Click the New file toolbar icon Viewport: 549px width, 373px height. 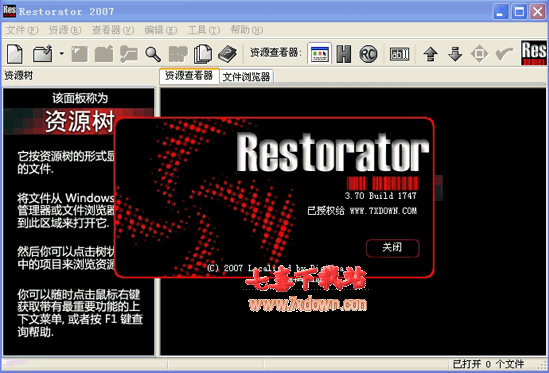point(15,54)
